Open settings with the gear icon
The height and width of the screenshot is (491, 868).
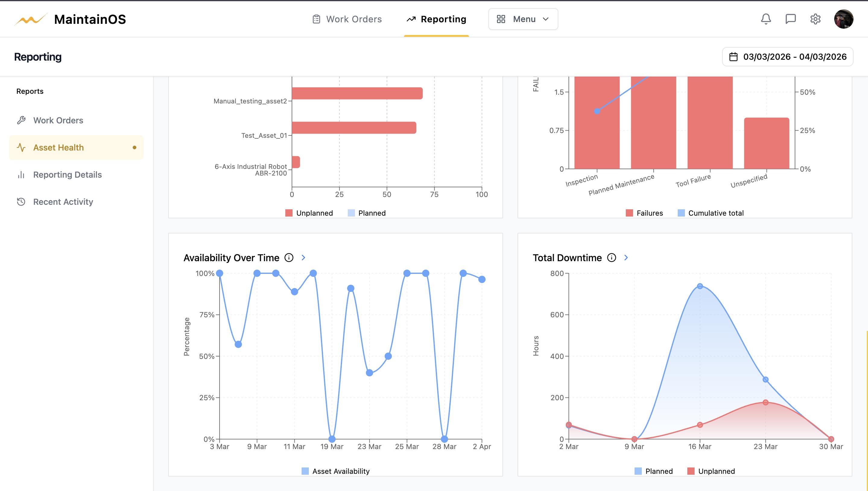coord(816,19)
